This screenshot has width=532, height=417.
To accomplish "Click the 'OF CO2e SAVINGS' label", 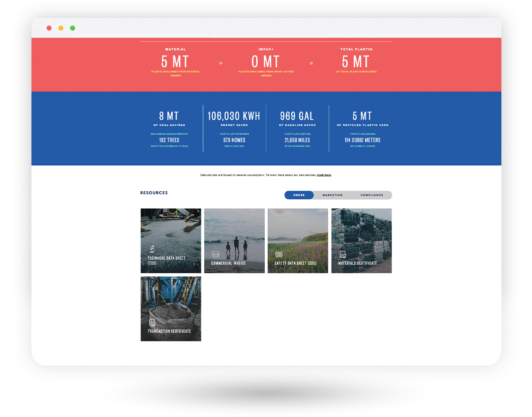I will click(169, 125).
